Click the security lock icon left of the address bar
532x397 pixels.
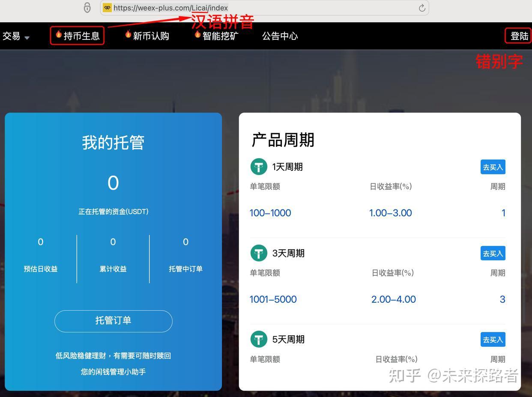click(87, 7)
